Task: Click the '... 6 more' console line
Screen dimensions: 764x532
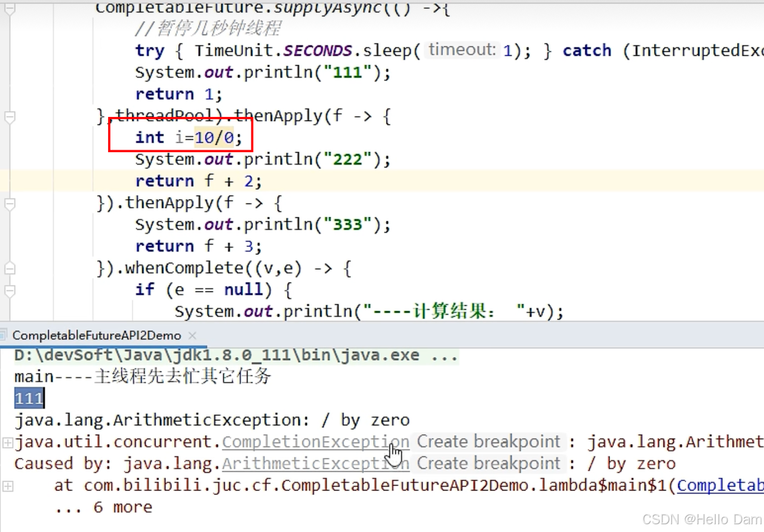Action: (103, 507)
